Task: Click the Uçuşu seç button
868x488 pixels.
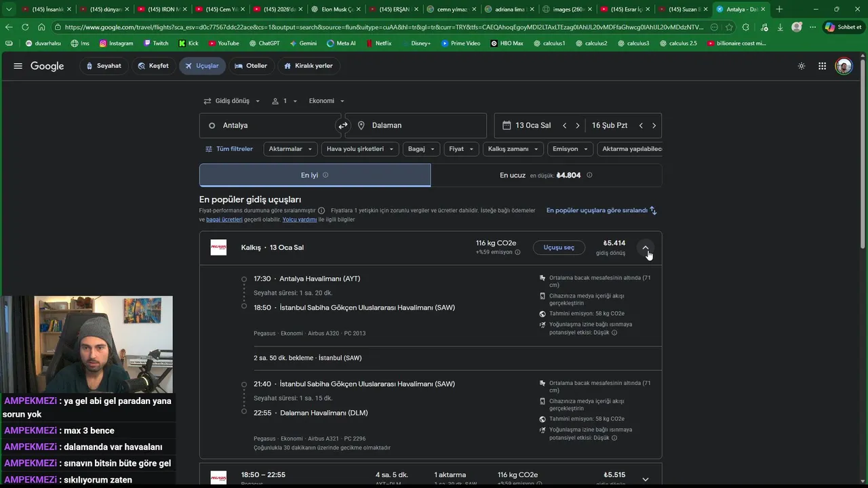Action: [559, 247]
